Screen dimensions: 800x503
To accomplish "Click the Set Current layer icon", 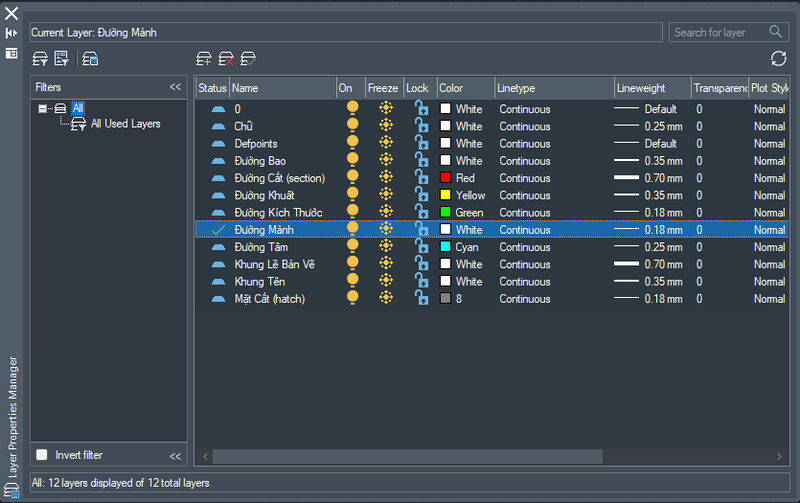I will (248, 59).
